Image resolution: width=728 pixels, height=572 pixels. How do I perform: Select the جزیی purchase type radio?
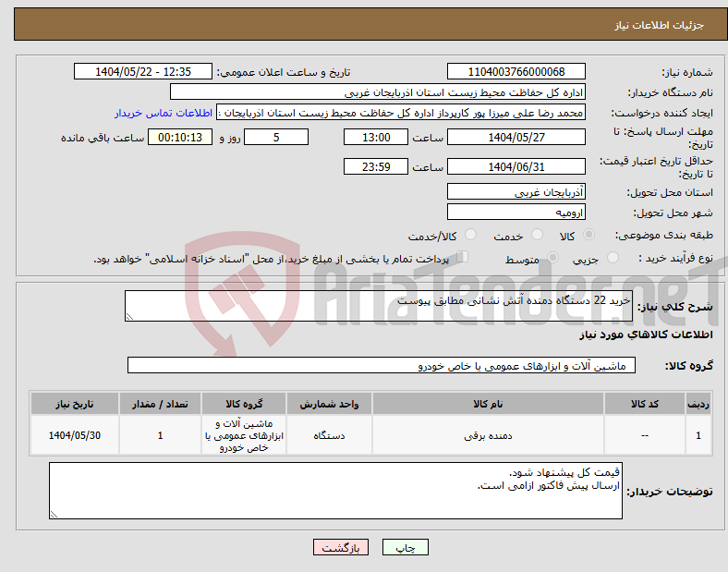tap(613, 257)
